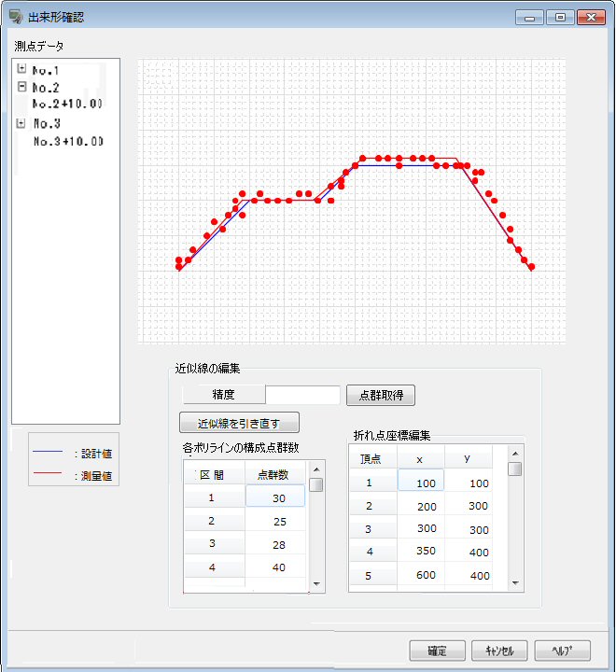
Task: Select tree item No.3+10.00
Action: point(68,141)
